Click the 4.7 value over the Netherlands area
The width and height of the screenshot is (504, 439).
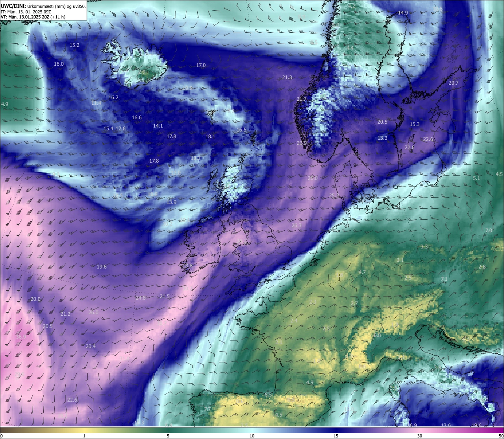point(362,272)
